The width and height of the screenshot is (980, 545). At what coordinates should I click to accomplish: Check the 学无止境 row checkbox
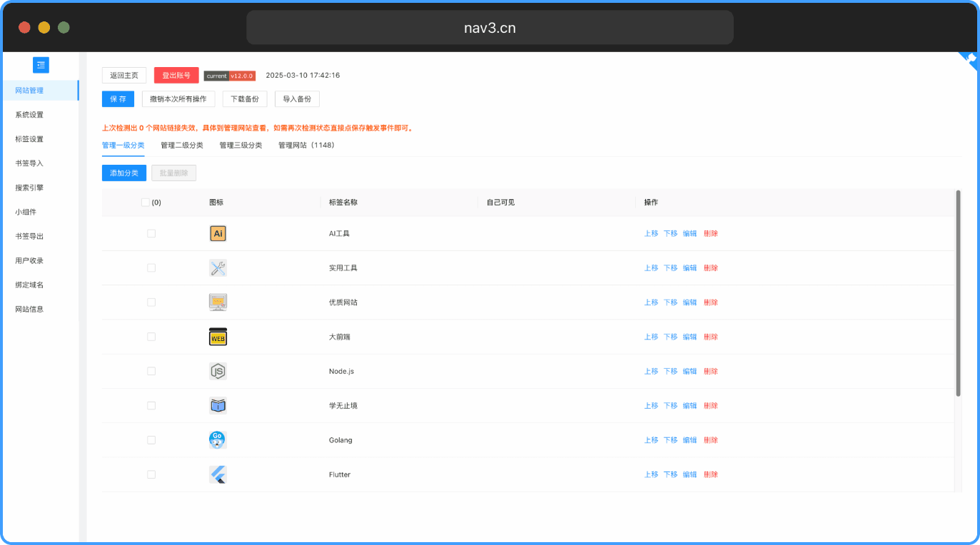tap(151, 405)
